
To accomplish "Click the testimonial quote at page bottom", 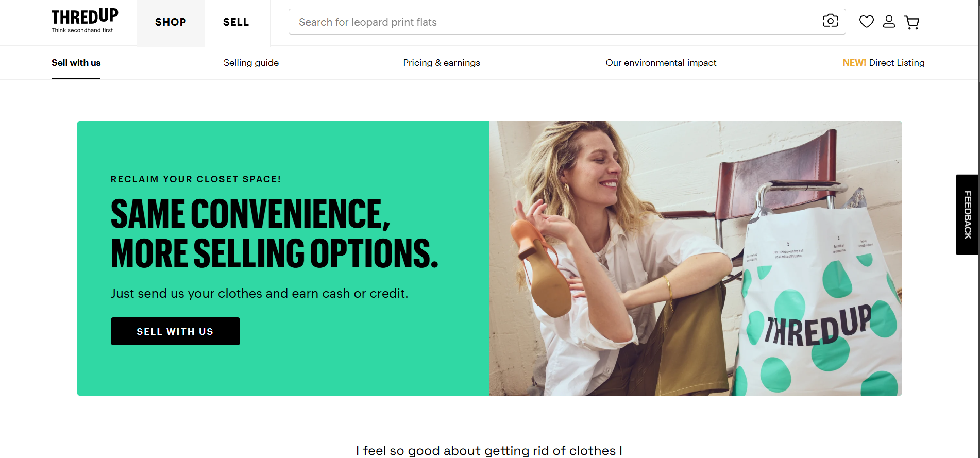I will tap(489, 450).
